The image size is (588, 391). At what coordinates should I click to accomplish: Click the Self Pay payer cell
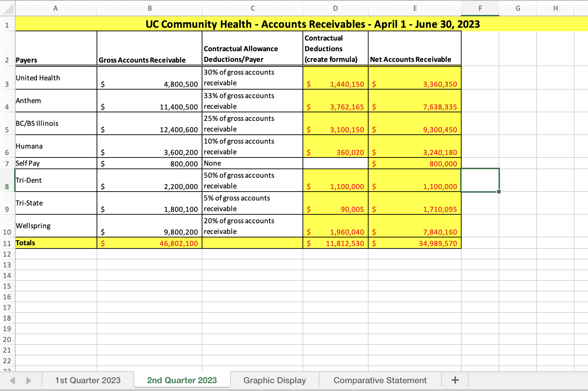(x=55, y=163)
